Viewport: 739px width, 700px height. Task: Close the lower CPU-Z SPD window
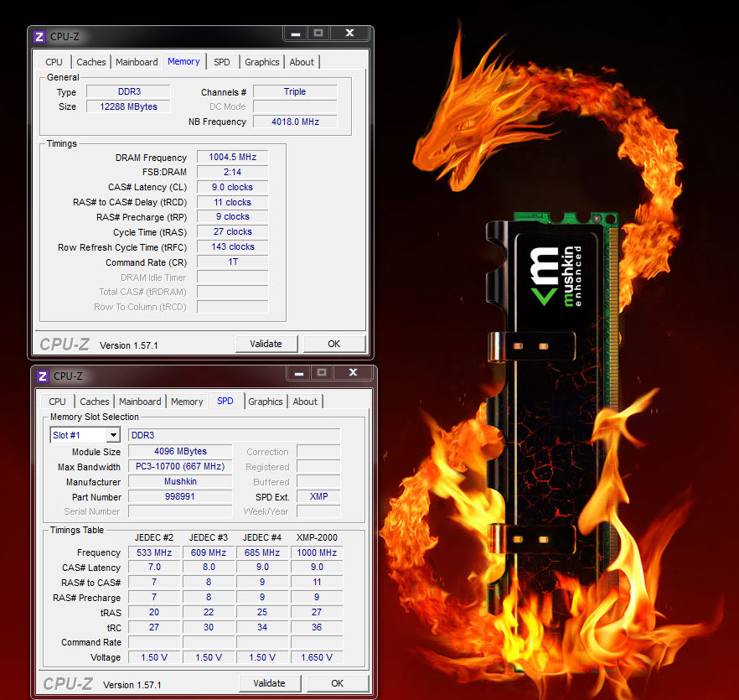353,373
